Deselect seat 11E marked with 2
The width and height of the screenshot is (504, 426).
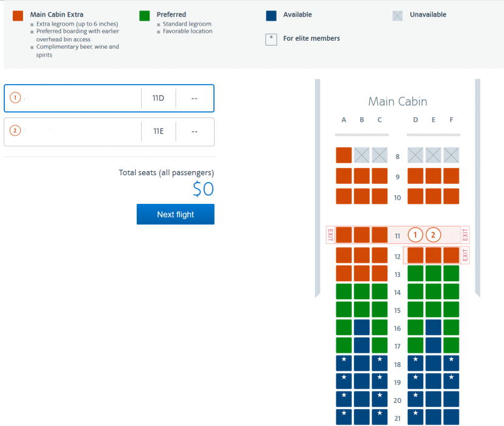point(433,235)
